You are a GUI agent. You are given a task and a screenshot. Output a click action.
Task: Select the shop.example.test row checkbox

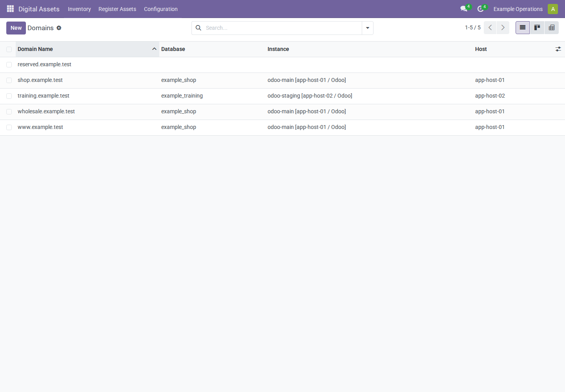click(x=9, y=80)
